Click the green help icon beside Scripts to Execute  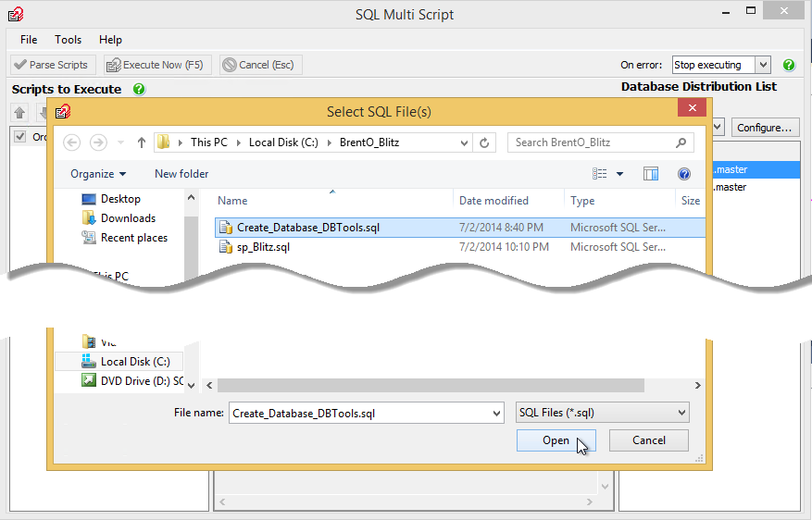pyautogui.click(x=139, y=89)
